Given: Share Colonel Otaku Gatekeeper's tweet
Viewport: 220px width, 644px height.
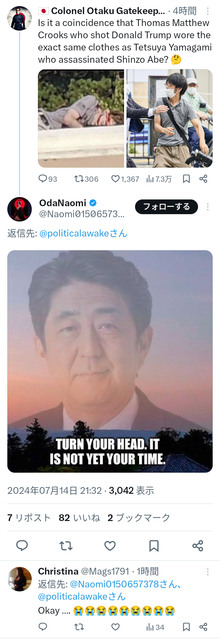Looking at the screenshot, I should pyautogui.click(x=203, y=179).
